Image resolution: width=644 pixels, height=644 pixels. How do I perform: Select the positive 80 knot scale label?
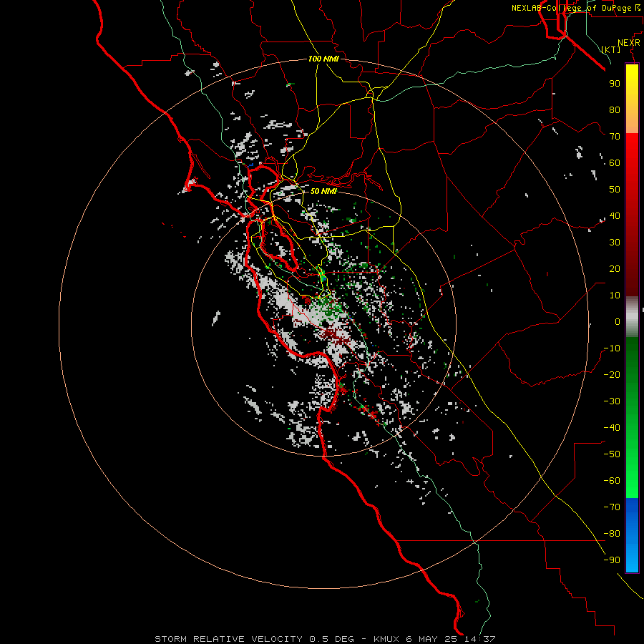[615, 109]
